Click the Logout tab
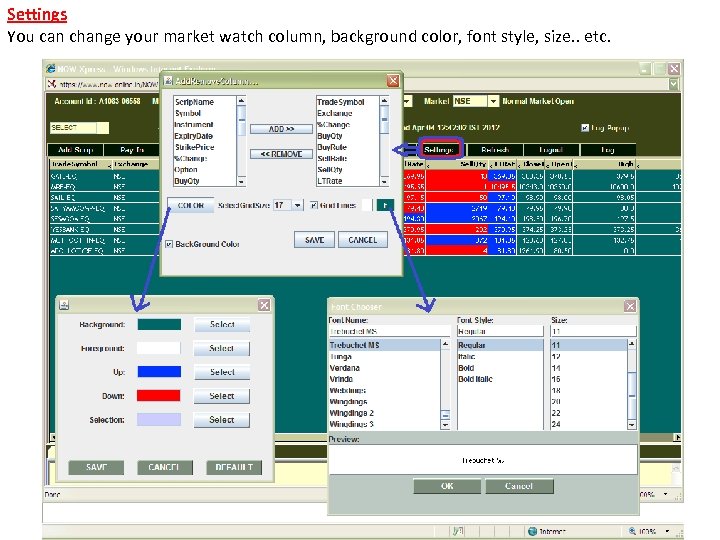The image size is (720, 540). (551, 150)
